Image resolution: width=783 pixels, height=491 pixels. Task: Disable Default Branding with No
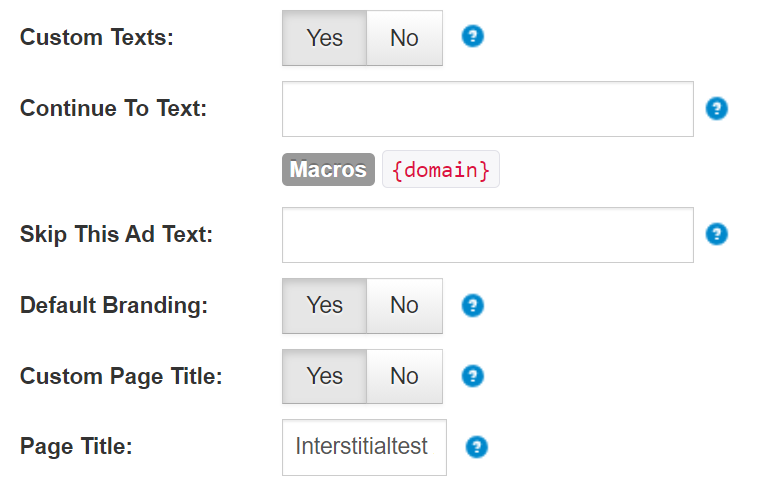pyautogui.click(x=404, y=305)
